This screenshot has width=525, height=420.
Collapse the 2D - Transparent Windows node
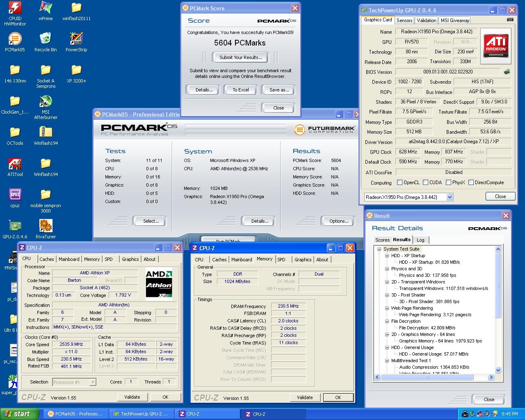(387, 282)
